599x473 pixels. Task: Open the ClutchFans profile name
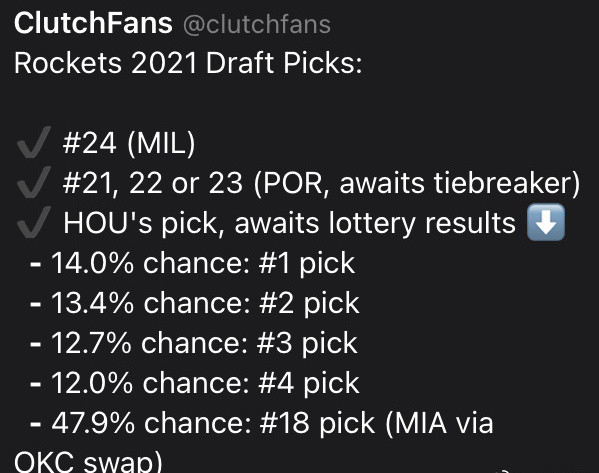coord(93,23)
